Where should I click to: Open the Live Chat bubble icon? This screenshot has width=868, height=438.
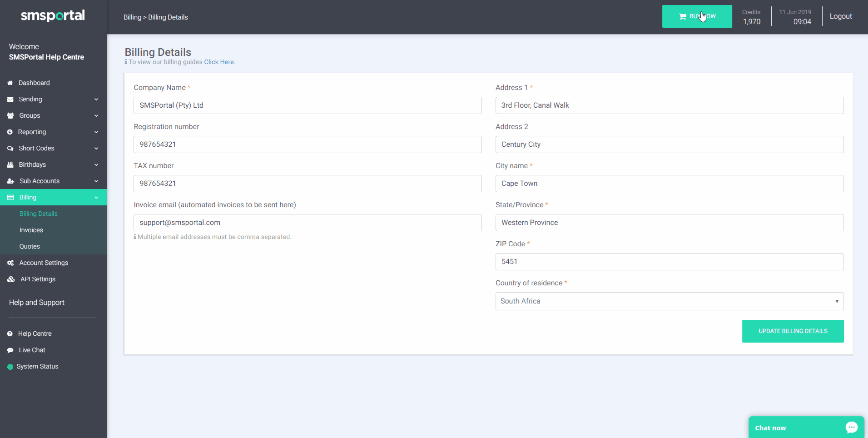[x=10, y=350]
